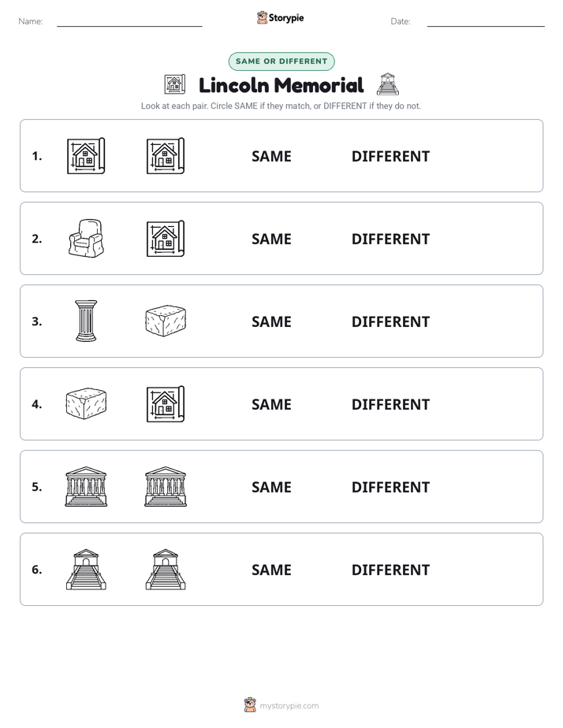The width and height of the screenshot is (563, 728).
Task: Click the staircase temple icon beside the title
Action: (x=387, y=84)
